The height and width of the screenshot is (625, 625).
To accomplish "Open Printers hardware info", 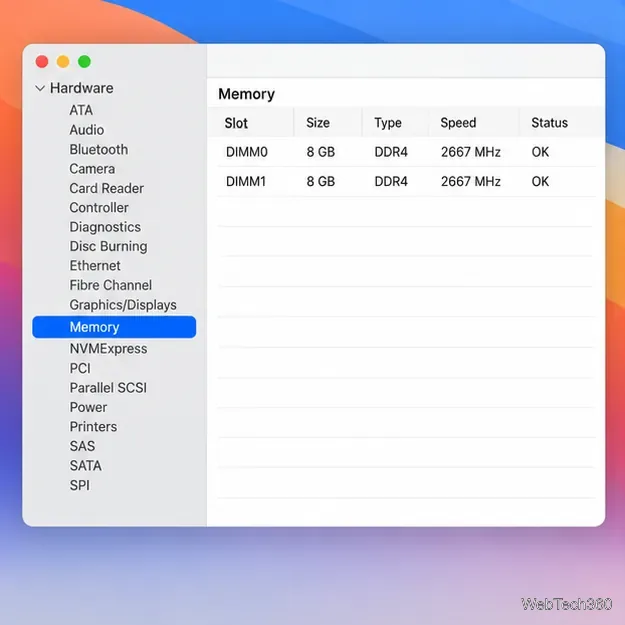I will 93,426.
